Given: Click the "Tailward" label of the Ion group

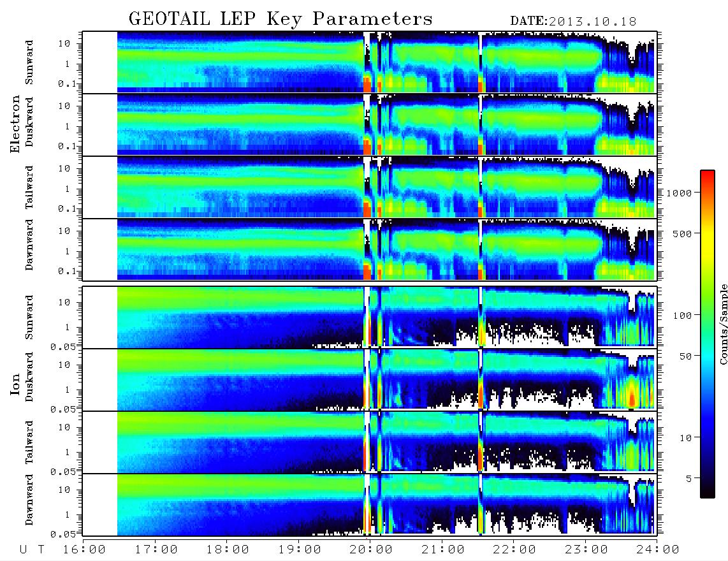Looking at the screenshot, I should pyautogui.click(x=29, y=442).
